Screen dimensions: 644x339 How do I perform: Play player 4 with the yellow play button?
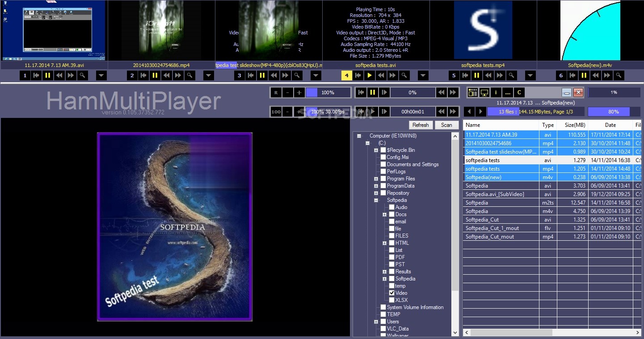pos(370,75)
